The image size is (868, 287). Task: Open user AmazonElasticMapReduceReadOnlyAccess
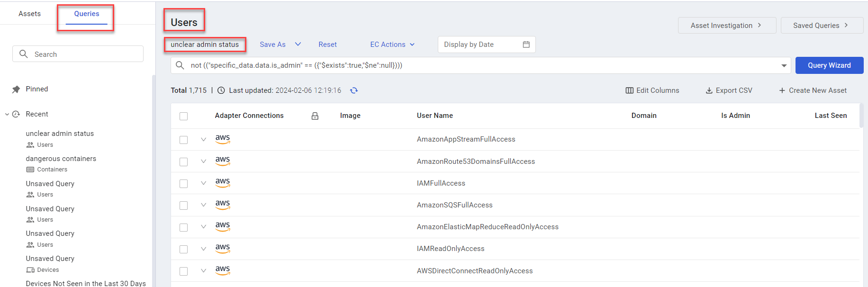point(488,227)
